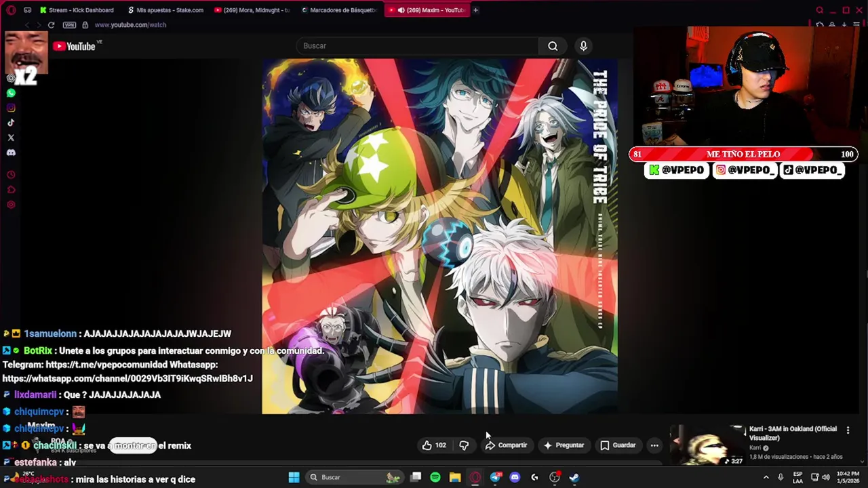Open WhatsApp in Opera sidebar
Screen dimensions: 868x488
tap(11, 93)
